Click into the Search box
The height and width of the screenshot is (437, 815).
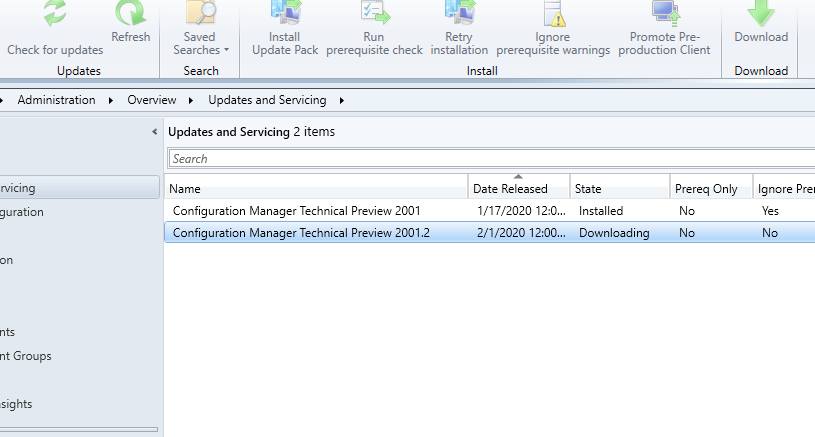pos(491,158)
